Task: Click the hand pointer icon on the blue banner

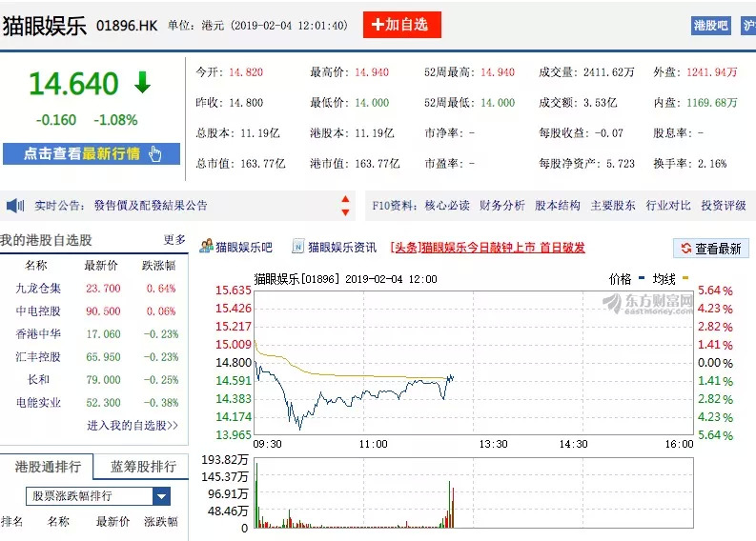Action: 155,153
